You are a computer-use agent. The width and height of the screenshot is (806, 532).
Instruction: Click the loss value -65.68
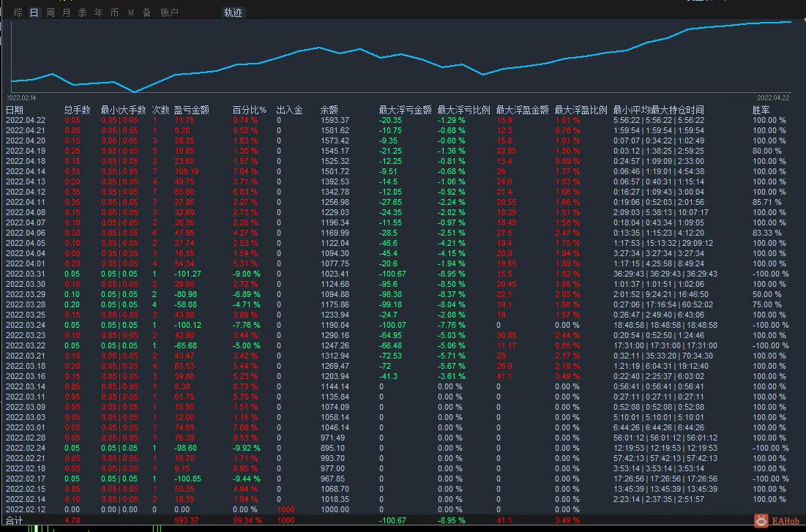click(185, 346)
